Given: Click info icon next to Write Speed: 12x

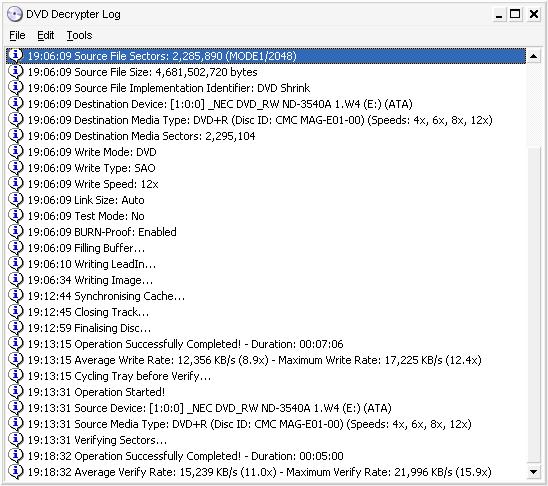Looking at the screenshot, I should pos(15,184).
